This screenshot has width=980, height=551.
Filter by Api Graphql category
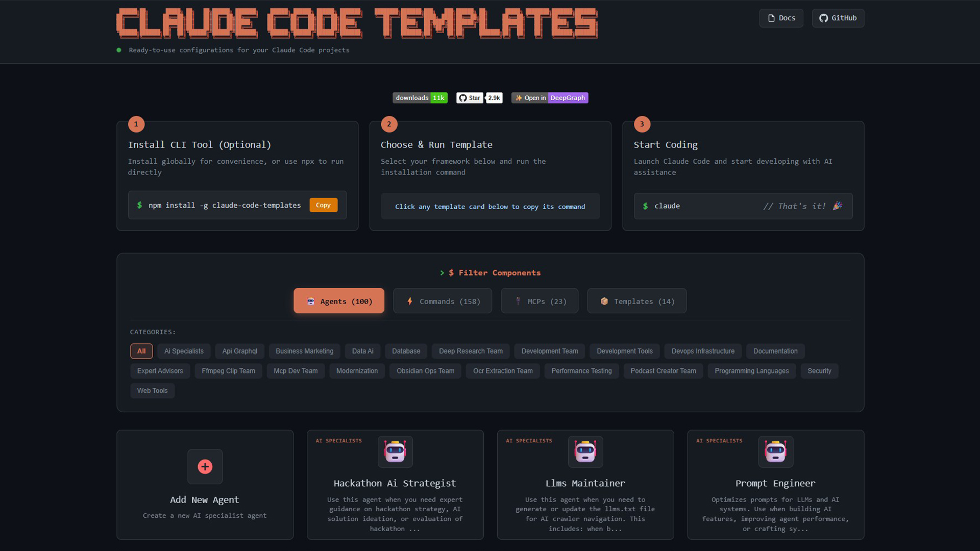240,351
